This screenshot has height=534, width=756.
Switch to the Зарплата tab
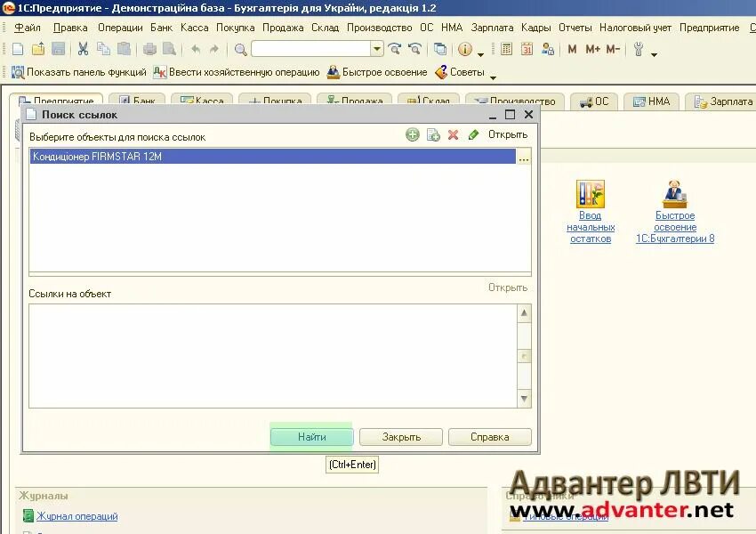(x=722, y=101)
